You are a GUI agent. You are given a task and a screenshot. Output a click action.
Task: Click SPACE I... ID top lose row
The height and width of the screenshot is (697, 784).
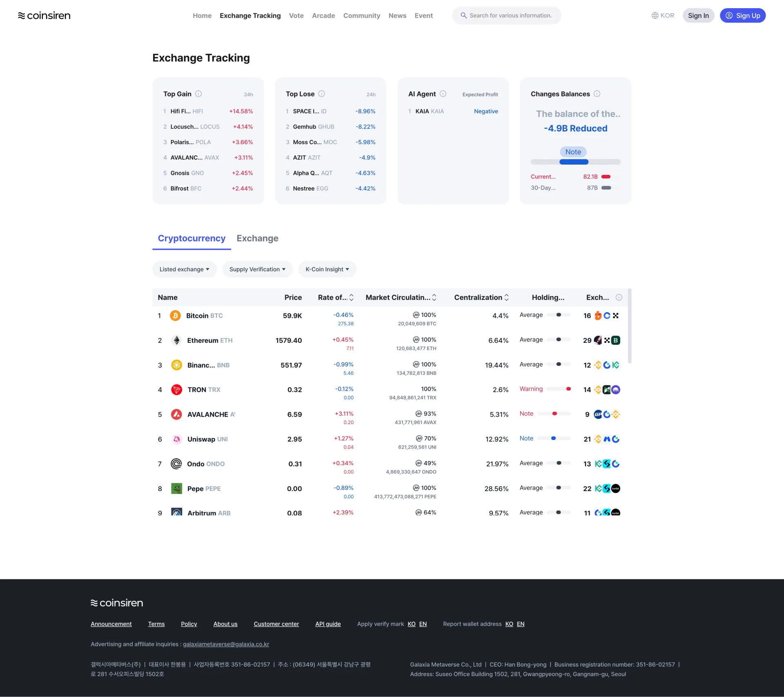pyautogui.click(x=331, y=111)
